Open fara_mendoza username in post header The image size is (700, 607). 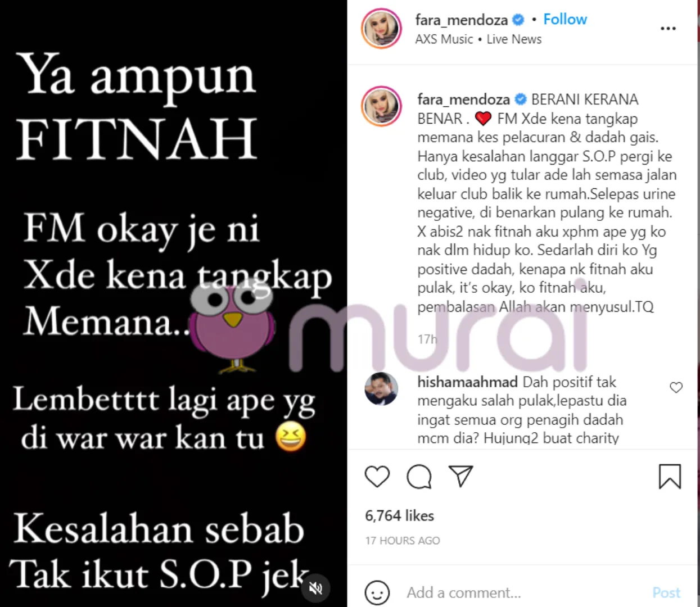462,20
